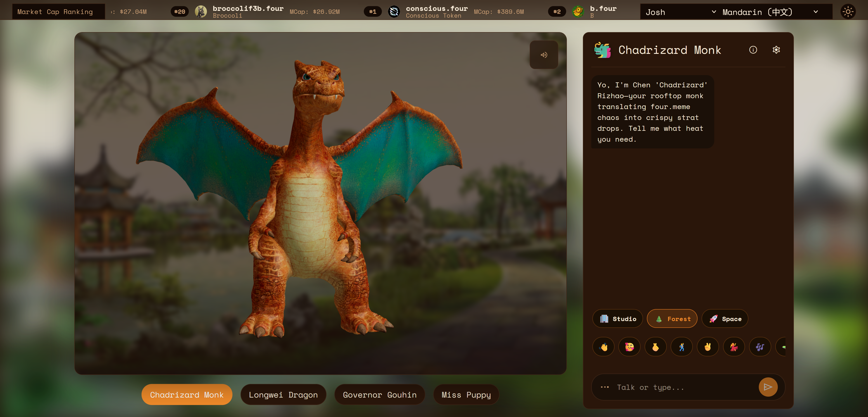Switch background to Space scene
Image resolution: width=868 pixels, height=417 pixels.
click(725, 319)
